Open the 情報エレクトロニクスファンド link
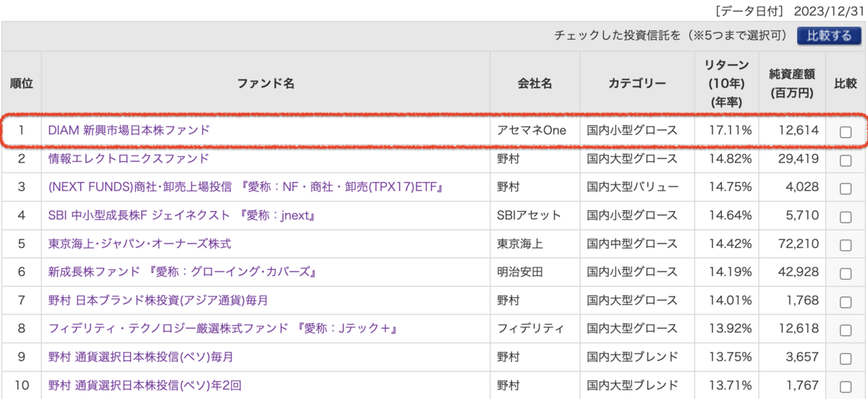868x399 pixels. click(129, 158)
